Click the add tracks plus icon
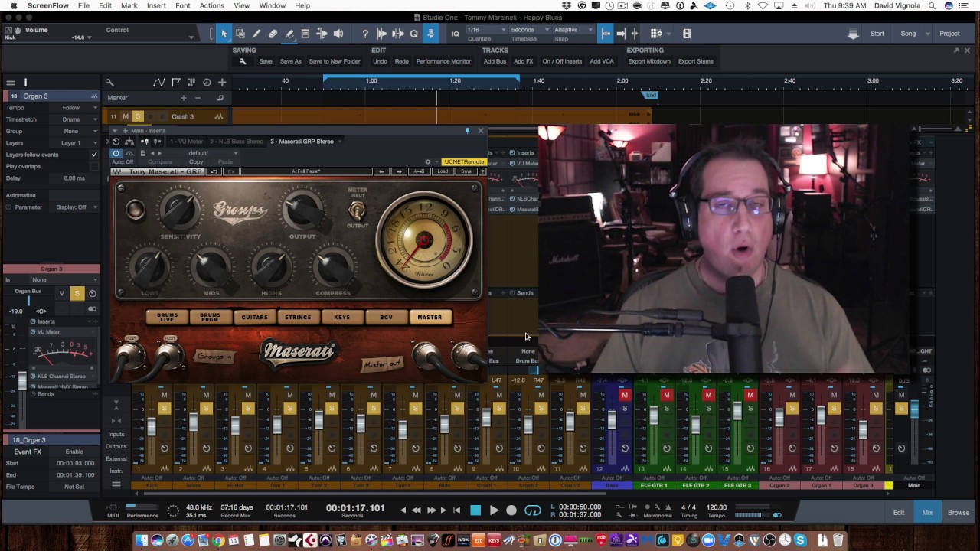 click(222, 82)
